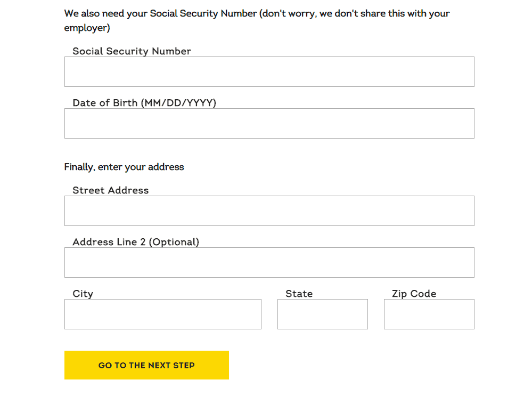Click the Street Address text box
Screen dimensions: 532x404
click(x=269, y=211)
